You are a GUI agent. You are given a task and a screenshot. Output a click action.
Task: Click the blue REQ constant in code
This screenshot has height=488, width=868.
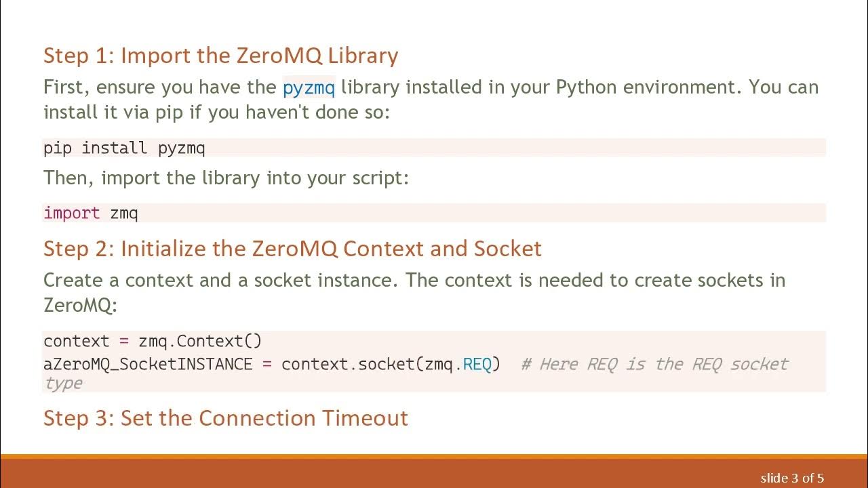[477, 364]
